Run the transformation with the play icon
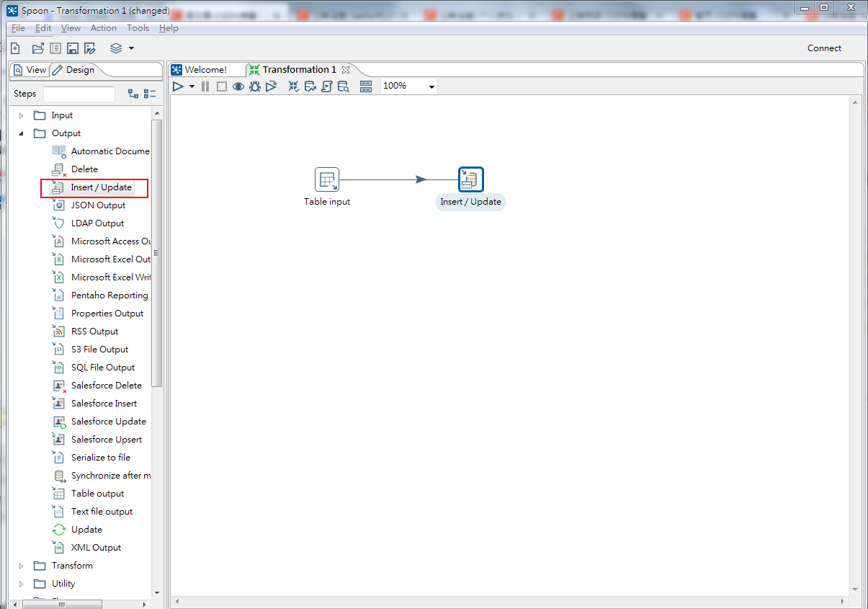 [179, 86]
